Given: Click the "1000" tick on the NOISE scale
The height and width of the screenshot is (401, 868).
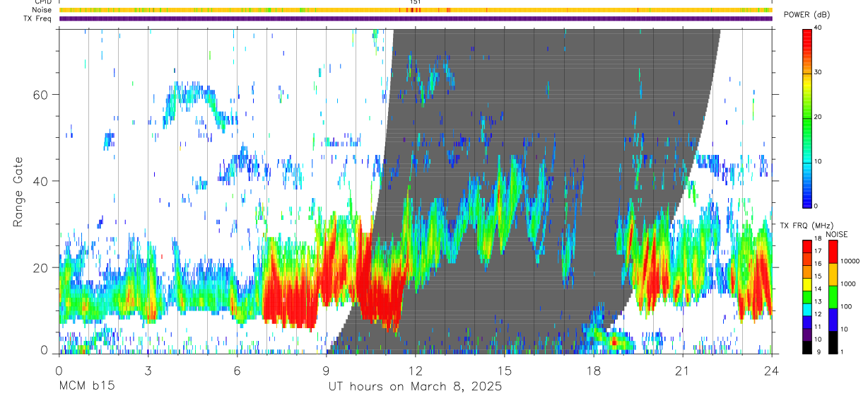Looking at the screenshot, I should pos(848,284).
